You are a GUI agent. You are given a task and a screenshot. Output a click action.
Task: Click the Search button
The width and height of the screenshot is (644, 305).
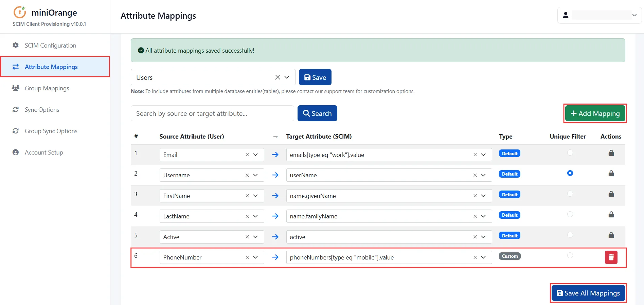317,113
